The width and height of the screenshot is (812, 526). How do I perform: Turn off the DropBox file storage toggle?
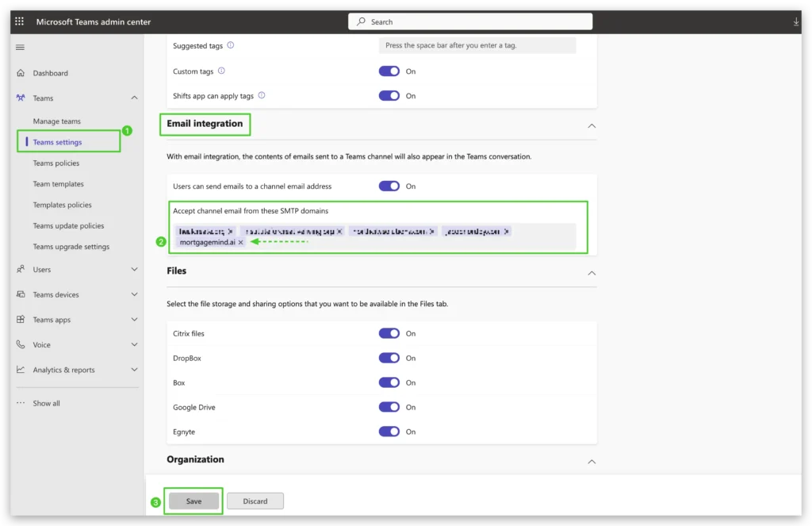click(389, 359)
